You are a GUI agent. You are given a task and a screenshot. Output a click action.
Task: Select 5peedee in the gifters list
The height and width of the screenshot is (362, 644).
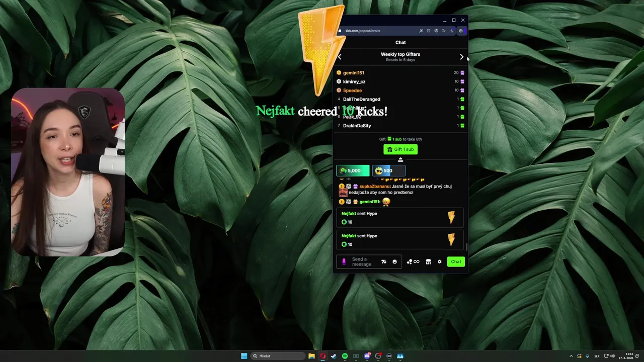click(x=352, y=90)
